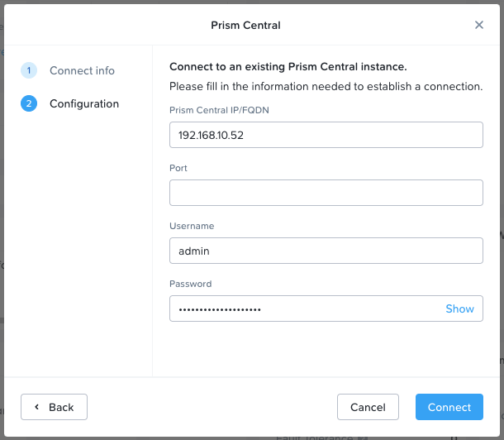Click the step 1 number circle
Viewport: 504px width, 440px height.
29,70
